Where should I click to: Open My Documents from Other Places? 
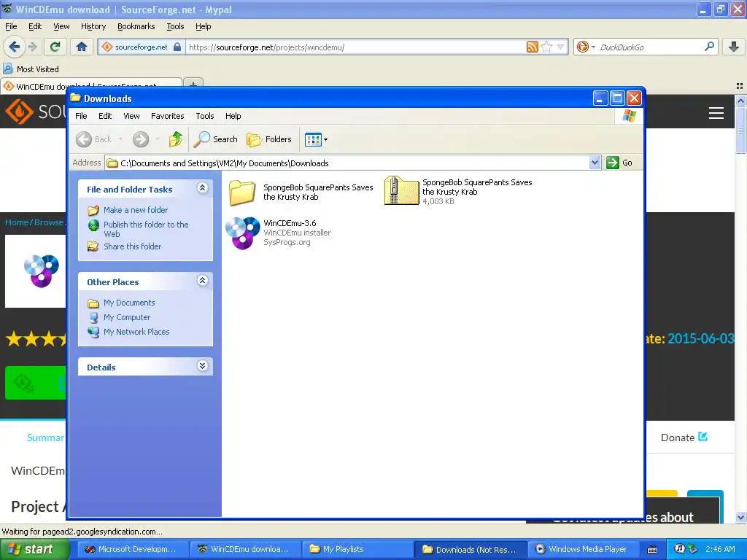pos(129,303)
